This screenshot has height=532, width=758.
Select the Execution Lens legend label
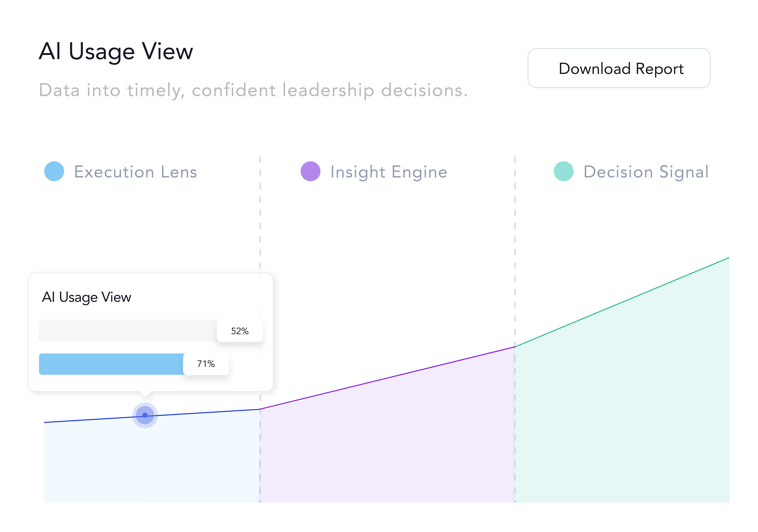tap(135, 172)
